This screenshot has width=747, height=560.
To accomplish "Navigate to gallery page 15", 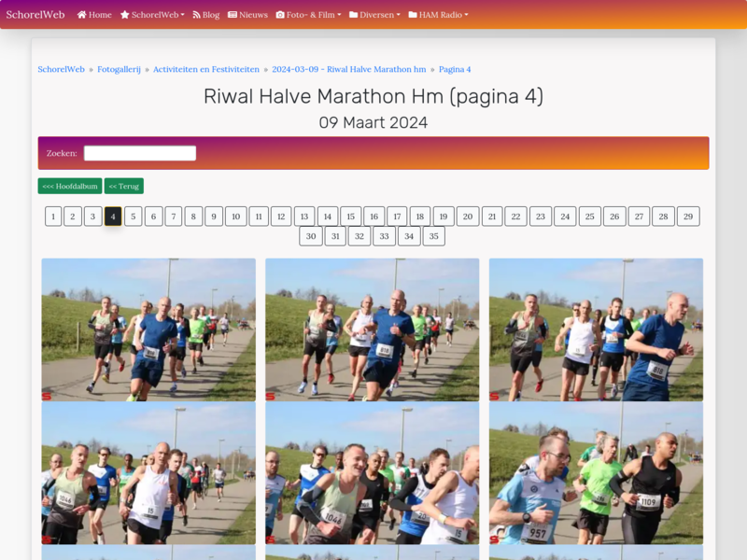I will tap(351, 217).
